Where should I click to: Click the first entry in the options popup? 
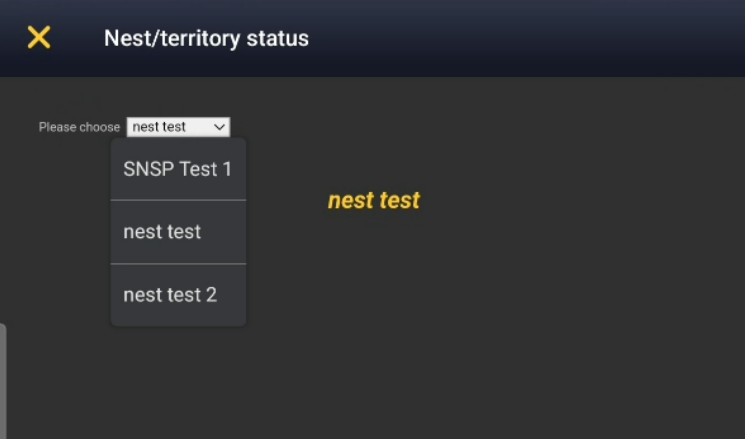click(x=177, y=169)
